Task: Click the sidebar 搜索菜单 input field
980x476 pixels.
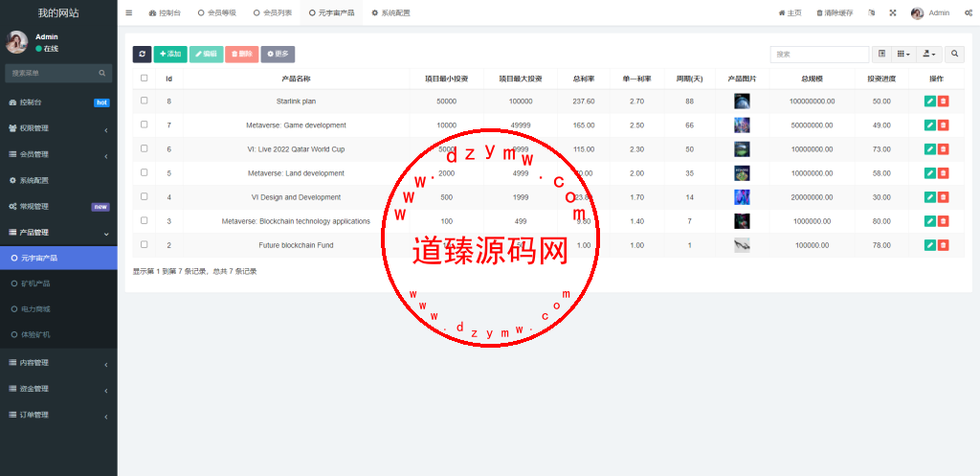Action: pos(51,73)
